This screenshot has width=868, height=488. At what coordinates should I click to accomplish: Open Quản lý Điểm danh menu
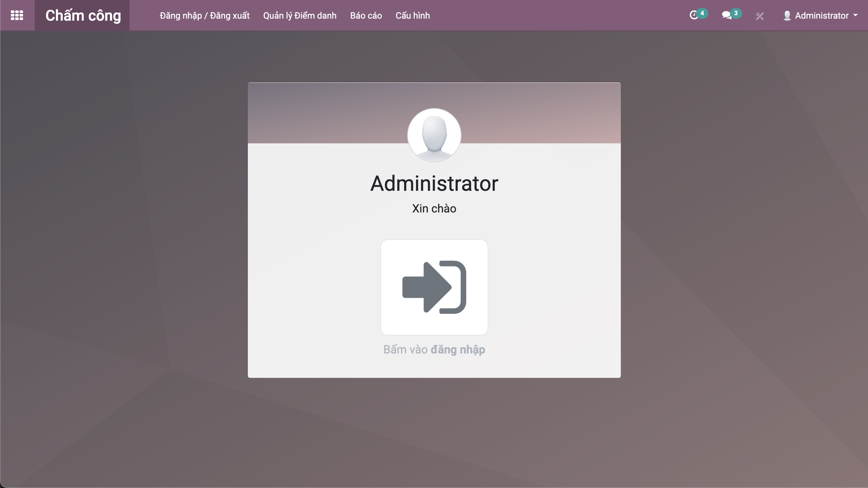tap(300, 16)
